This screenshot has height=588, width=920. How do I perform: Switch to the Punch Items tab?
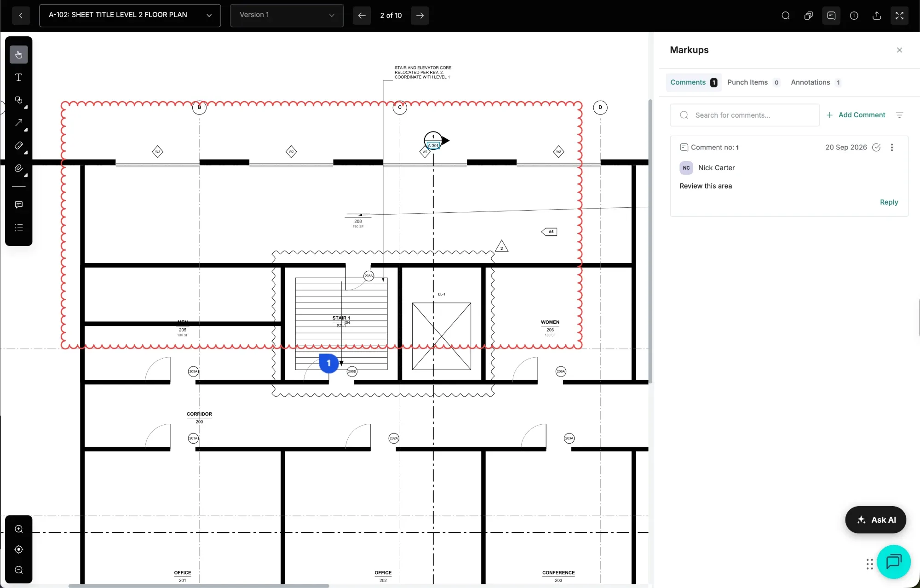tap(753, 82)
